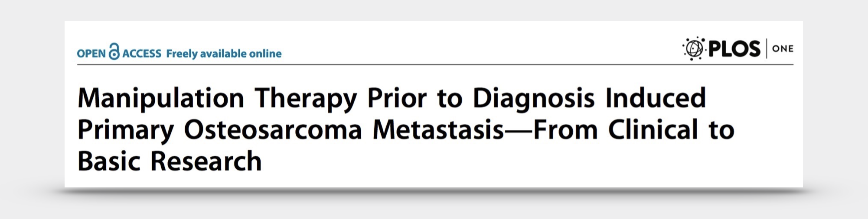Click the open access padlock icon

coord(114,51)
